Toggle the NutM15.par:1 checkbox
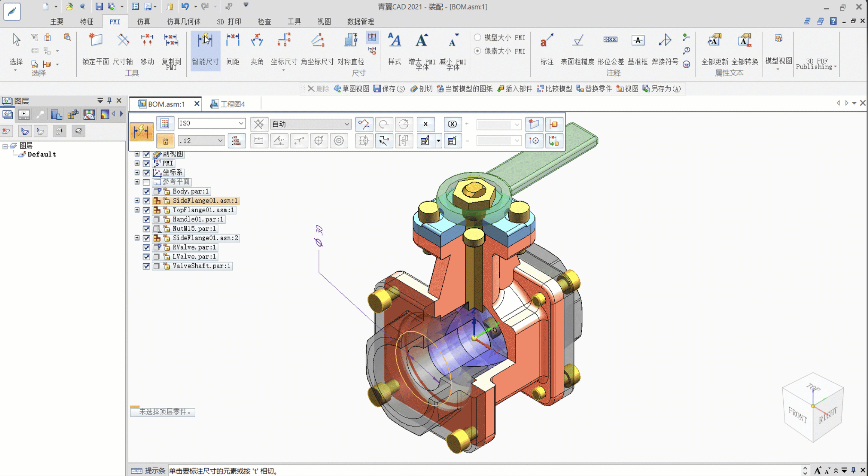868x476 pixels. click(x=146, y=229)
